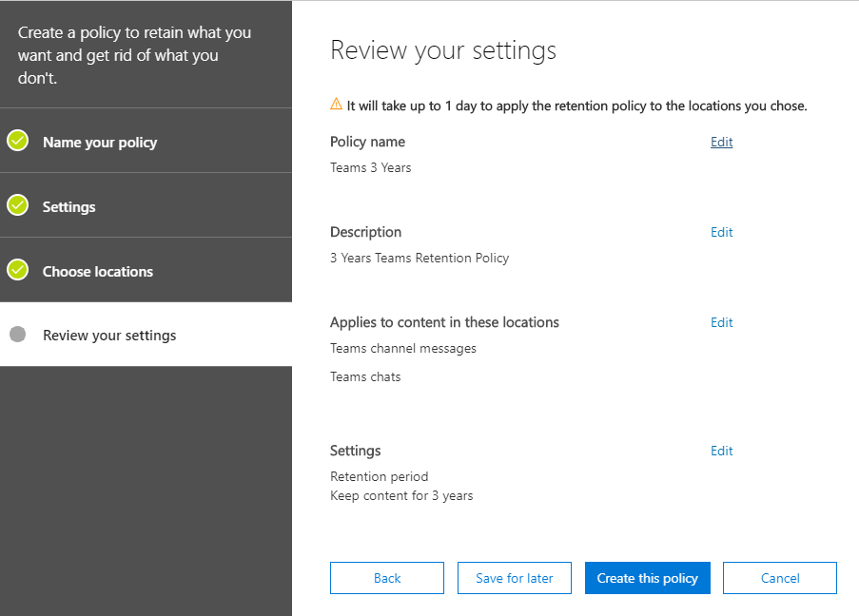859x616 pixels.
Task: Switch to the Choose locations step
Action: 146,270
